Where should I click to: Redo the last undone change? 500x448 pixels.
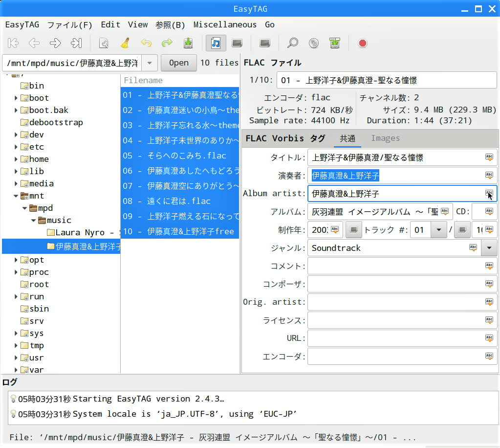pyautogui.click(x=167, y=43)
